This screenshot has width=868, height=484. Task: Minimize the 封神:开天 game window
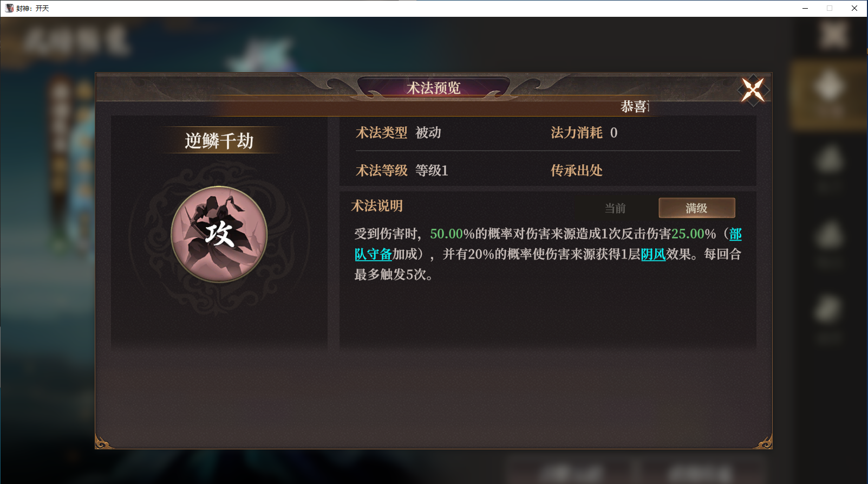point(805,8)
